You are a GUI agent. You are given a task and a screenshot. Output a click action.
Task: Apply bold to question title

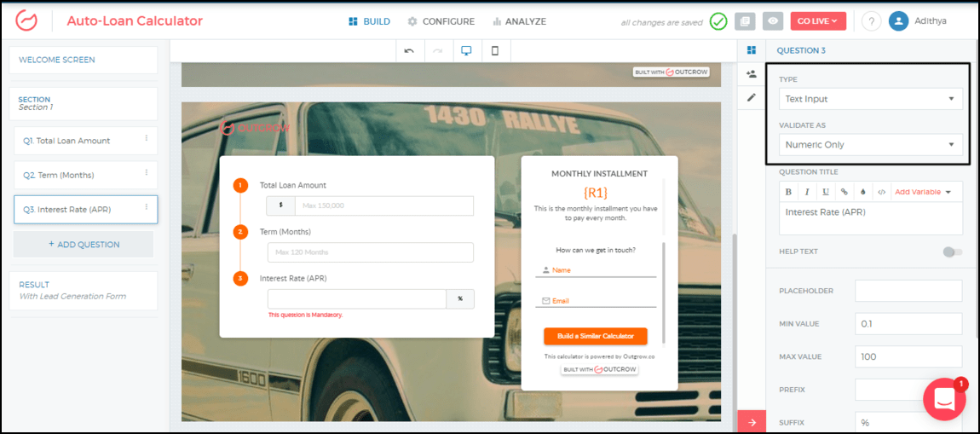pyautogui.click(x=788, y=192)
